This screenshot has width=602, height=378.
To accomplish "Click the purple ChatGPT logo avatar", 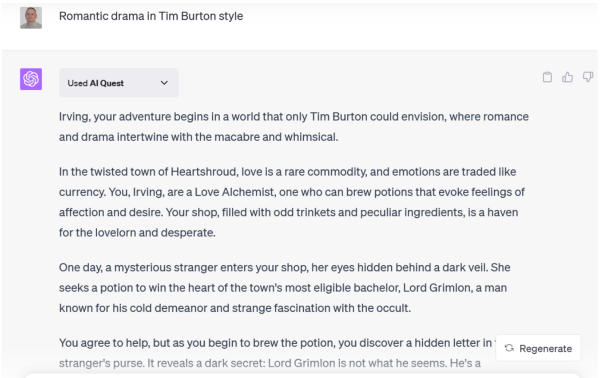I will 31,79.
